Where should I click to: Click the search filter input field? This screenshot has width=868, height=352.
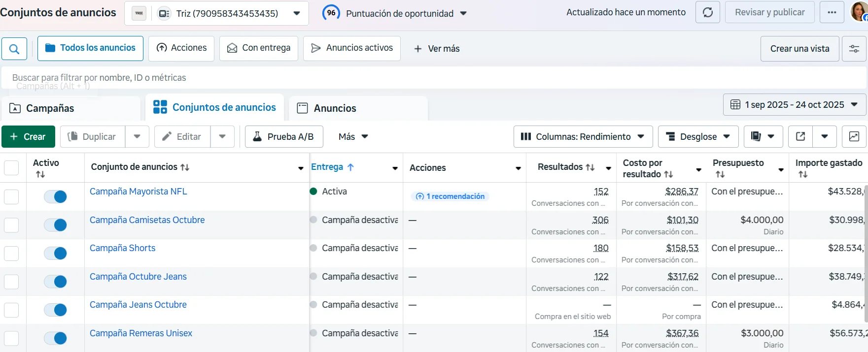434,78
